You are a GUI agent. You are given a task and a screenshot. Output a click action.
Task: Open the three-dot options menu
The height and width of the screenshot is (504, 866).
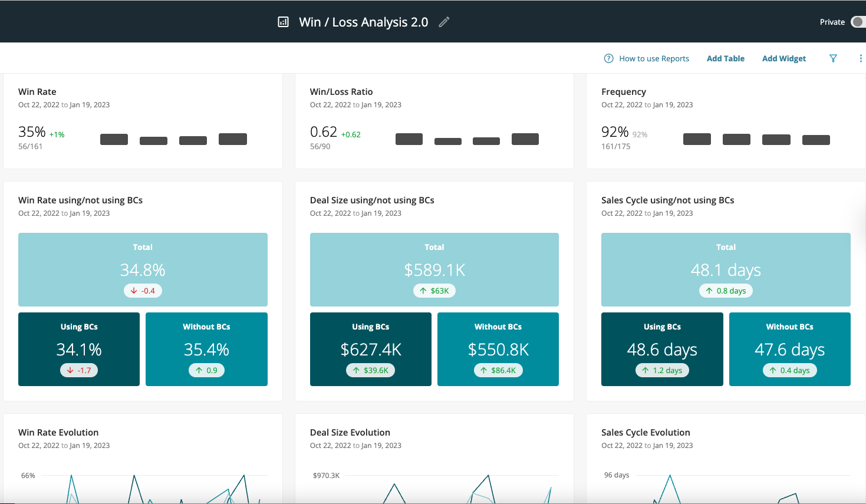point(861,58)
